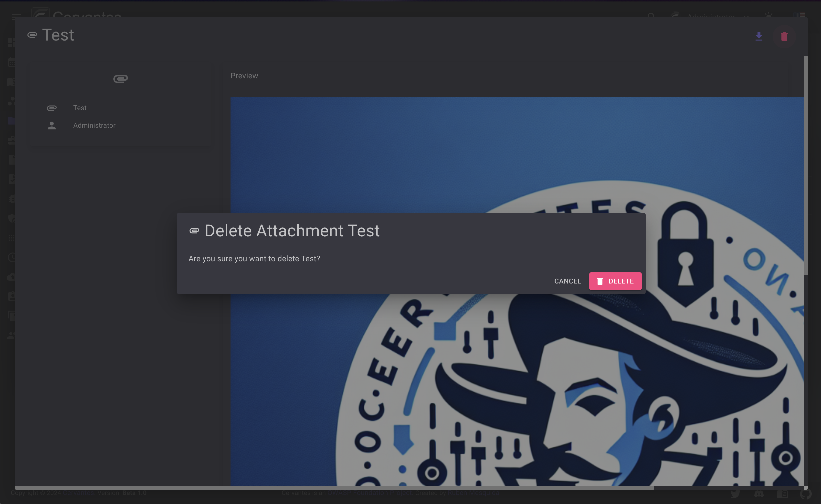Open the Cervantes link in footer copyright

[x=78, y=493]
